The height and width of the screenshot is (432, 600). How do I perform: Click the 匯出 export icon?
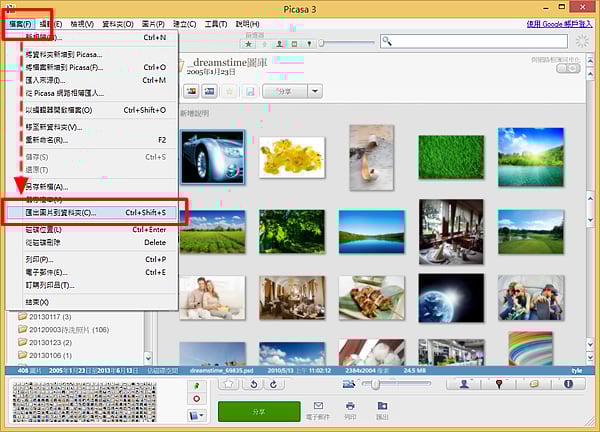click(382, 409)
